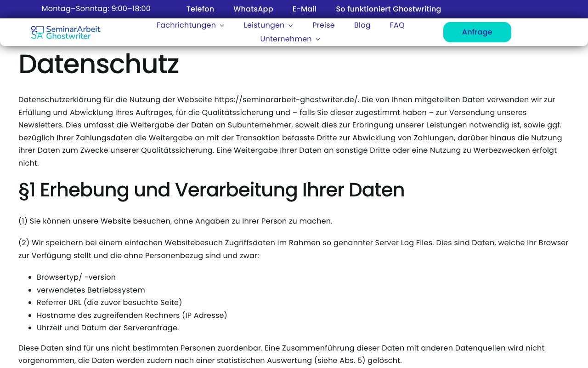This screenshot has width=588, height=368.
Task: Open the Telefon contact option
Action: tap(200, 9)
